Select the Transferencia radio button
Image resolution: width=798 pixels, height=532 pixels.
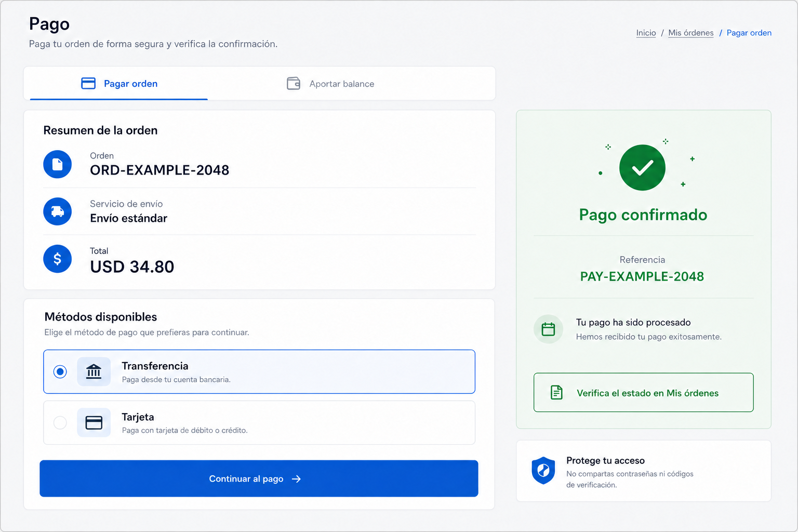pos(60,371)
